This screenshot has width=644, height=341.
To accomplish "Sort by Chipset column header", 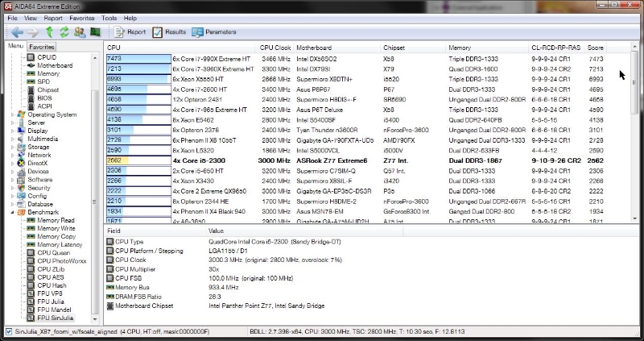I will click(413, 48).
